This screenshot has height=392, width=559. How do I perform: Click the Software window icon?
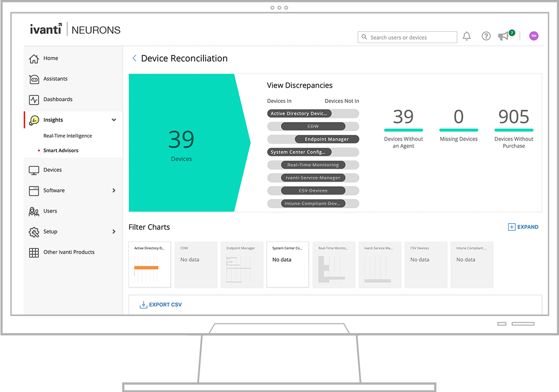(34, 191)
